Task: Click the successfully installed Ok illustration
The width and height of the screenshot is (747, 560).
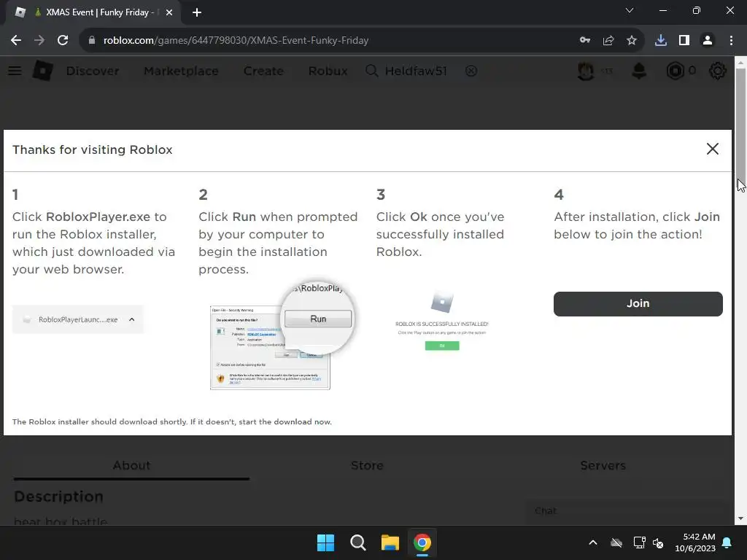Action: click(x=442, y=346)
